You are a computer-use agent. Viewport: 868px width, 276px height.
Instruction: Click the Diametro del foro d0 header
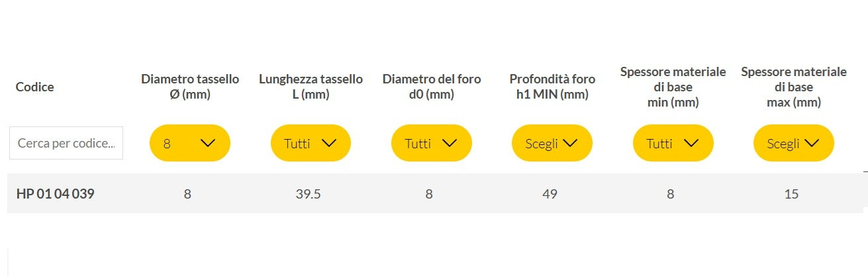click(x=432, y=87)
